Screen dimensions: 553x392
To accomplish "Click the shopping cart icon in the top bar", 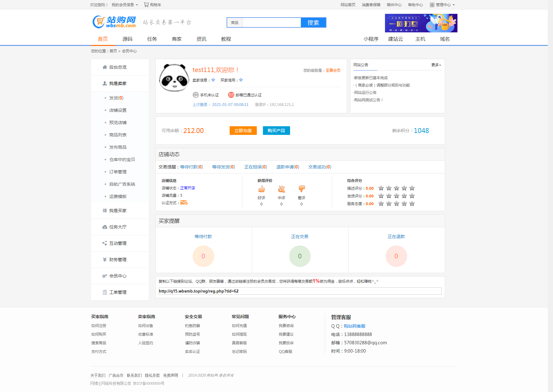I will pyautogui.click(x=146, y=5).
